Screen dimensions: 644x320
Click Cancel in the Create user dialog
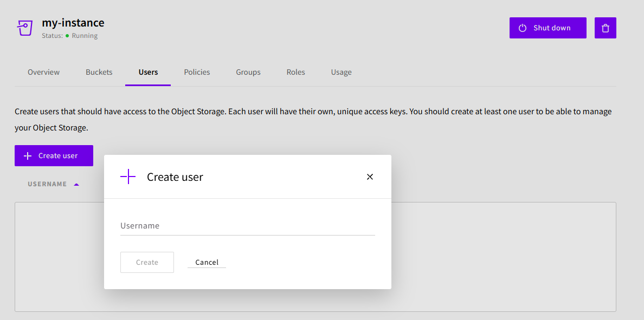point(207,262)
